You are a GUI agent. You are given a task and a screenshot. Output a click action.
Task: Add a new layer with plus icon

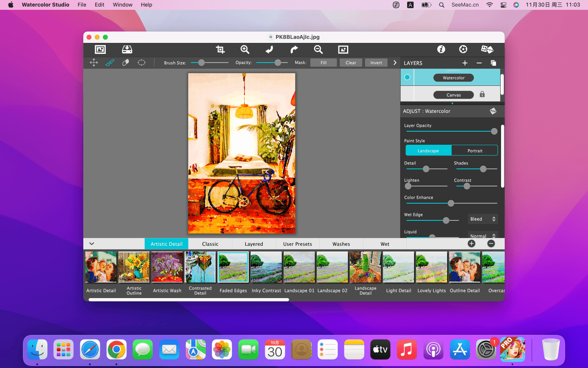tap(465, 63)
